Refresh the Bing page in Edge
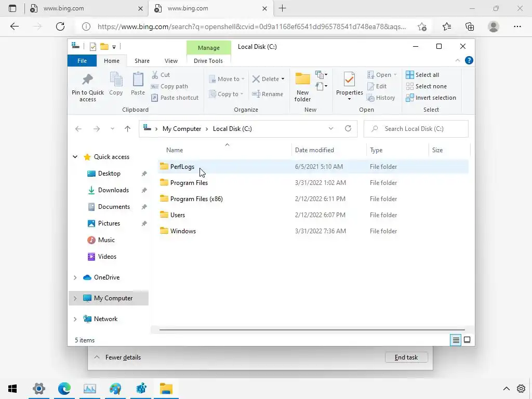The width and height of the screenshot is (532, 399). pos(60,26)
